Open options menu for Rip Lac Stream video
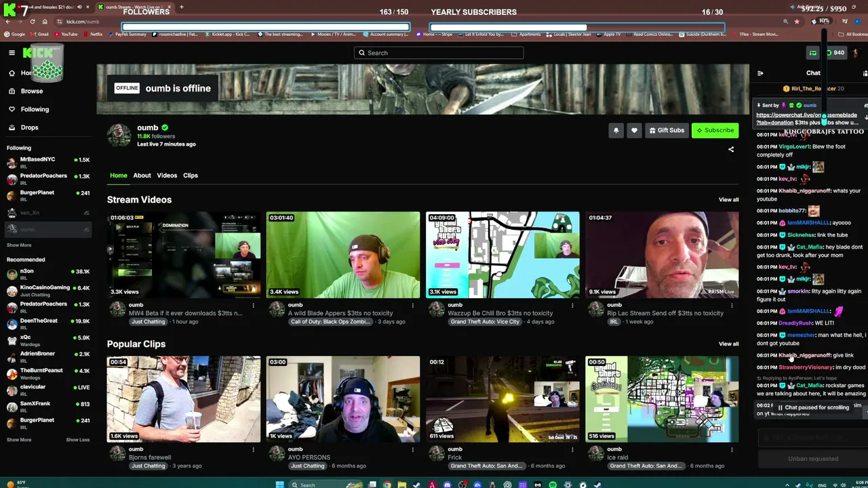The width and height of the screenshot is (868, 488). (x=731, y=306)
